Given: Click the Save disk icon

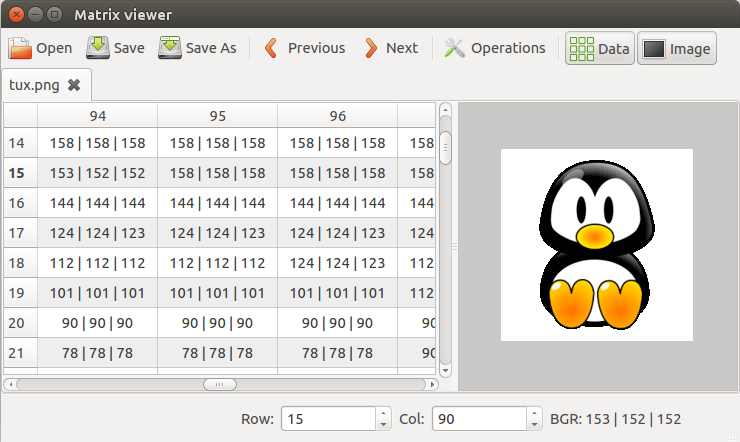Looking at the screenshot, I should [x=98, y=48].
